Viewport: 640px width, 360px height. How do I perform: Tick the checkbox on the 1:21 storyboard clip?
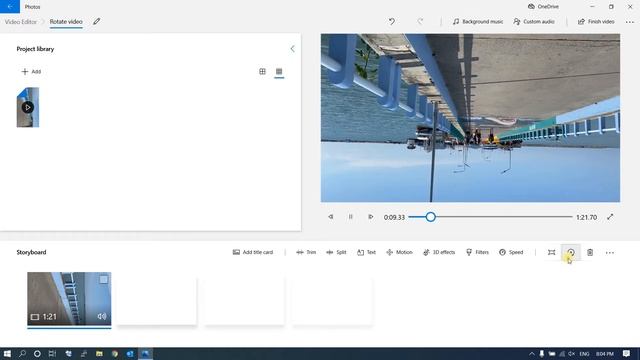103,279
